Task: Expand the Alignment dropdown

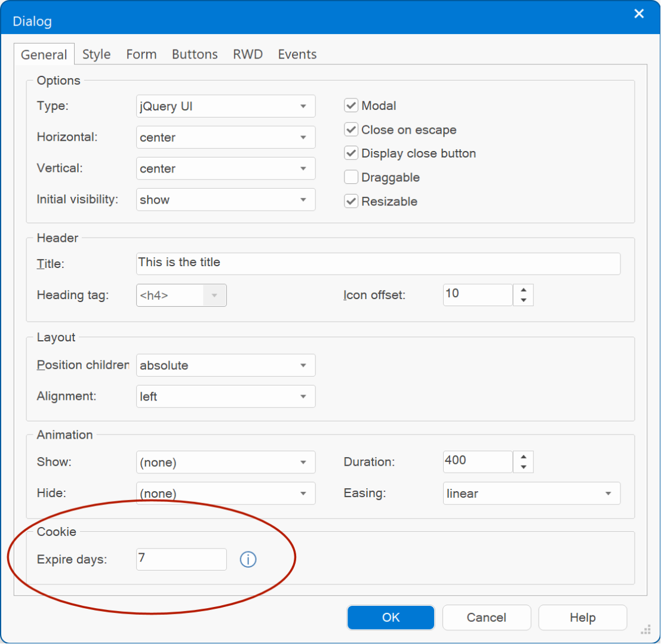Action: pyautogui.click(x=226, y=396)
